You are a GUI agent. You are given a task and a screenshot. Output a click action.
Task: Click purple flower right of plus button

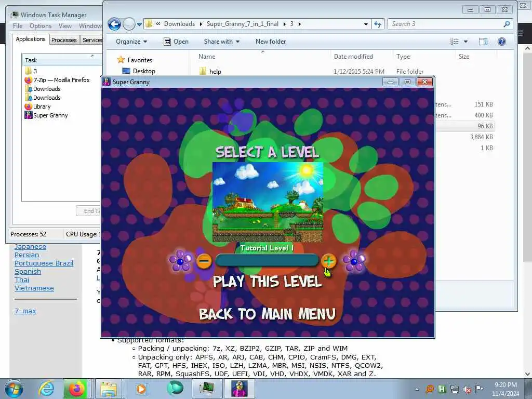(x=354, y=261)
